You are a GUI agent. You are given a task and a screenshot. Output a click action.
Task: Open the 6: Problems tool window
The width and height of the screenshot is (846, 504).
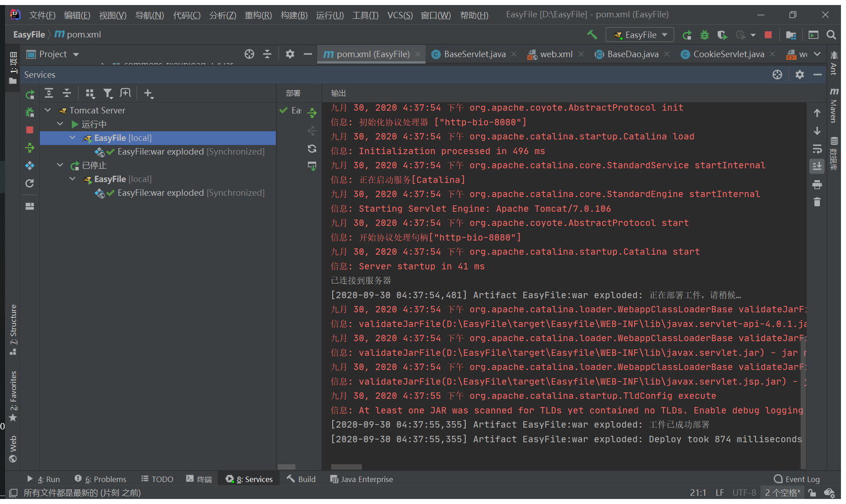[101, 479]
